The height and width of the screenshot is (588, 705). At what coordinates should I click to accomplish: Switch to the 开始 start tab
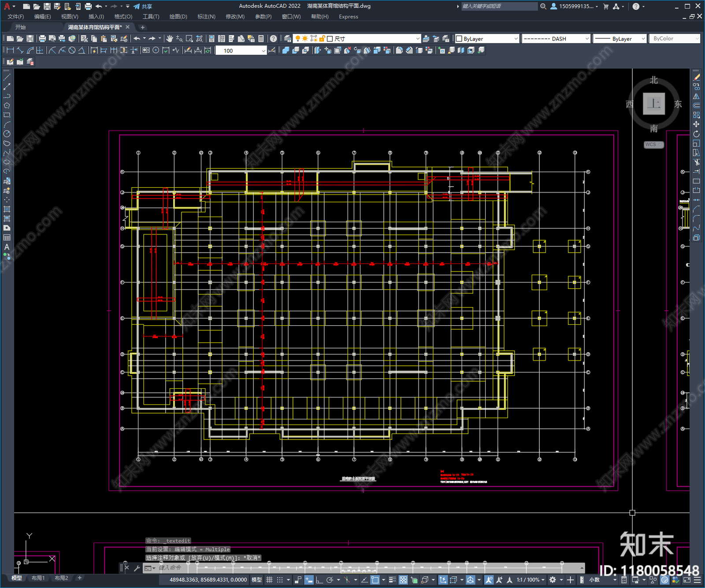coord(20,27)
